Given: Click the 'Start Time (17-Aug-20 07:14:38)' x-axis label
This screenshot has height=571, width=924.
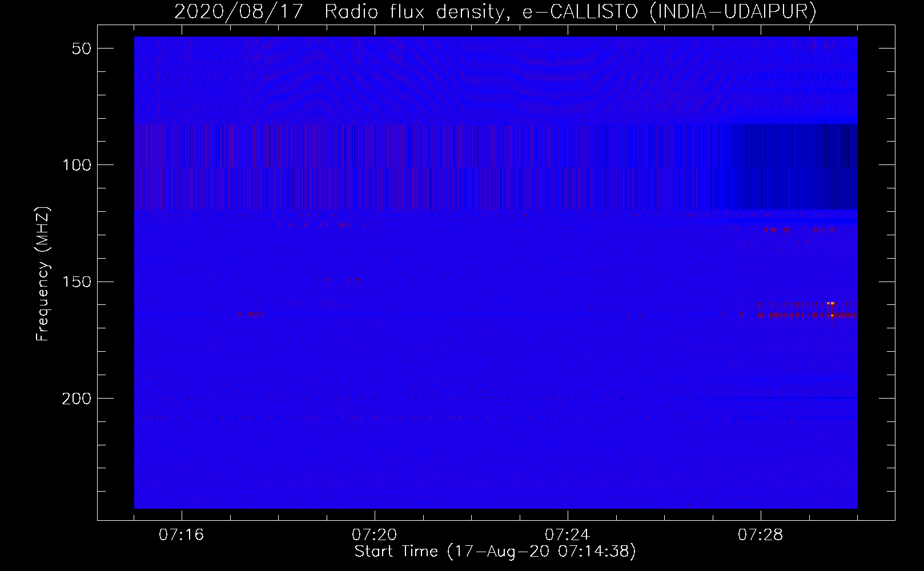Looking at the screenshot, I should pos(495,552).
